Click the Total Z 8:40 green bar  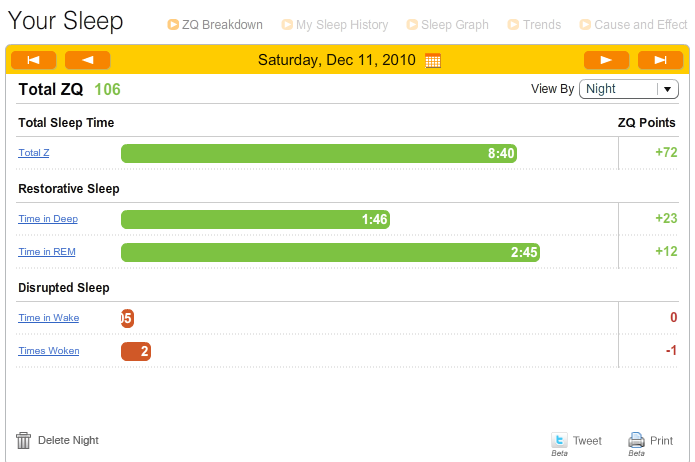coord(319,153)
